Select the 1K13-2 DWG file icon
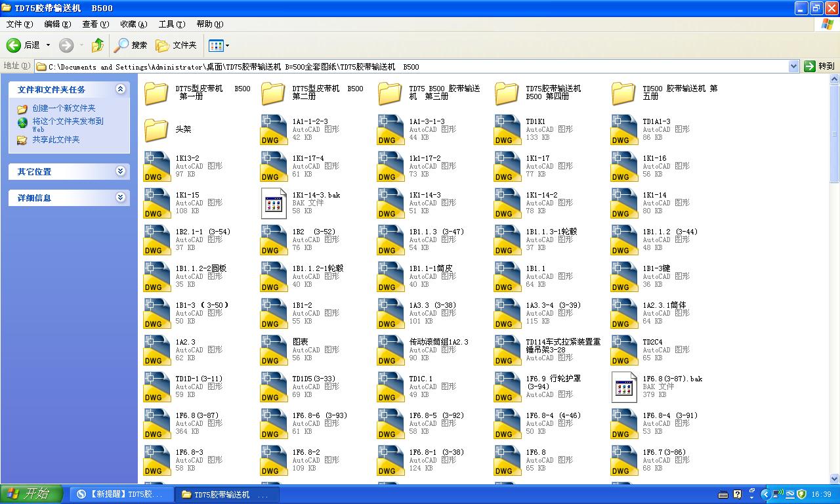The image size is (840, 504). pos(157,167)
